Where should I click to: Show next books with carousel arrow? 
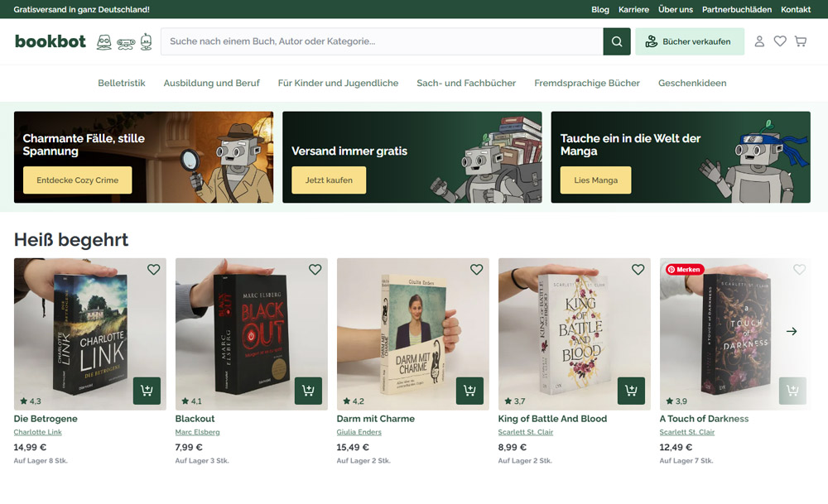(792, 331)
